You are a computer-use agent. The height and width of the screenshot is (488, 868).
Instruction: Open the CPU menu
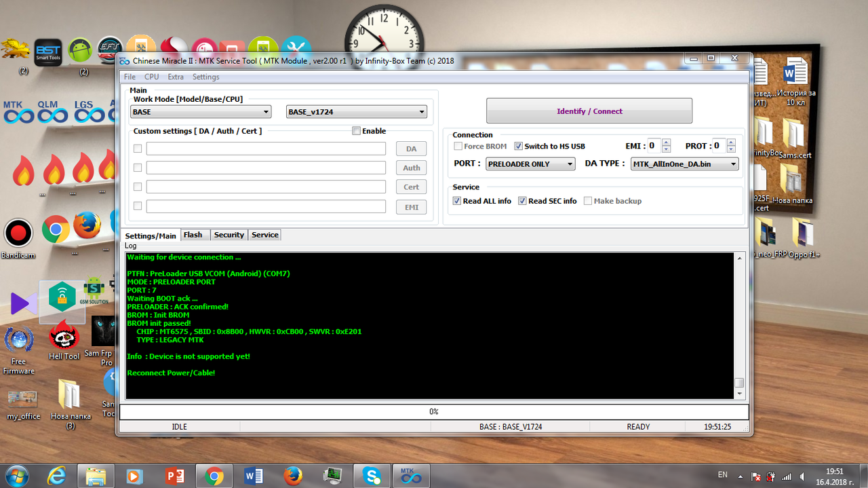coord(151,77)
